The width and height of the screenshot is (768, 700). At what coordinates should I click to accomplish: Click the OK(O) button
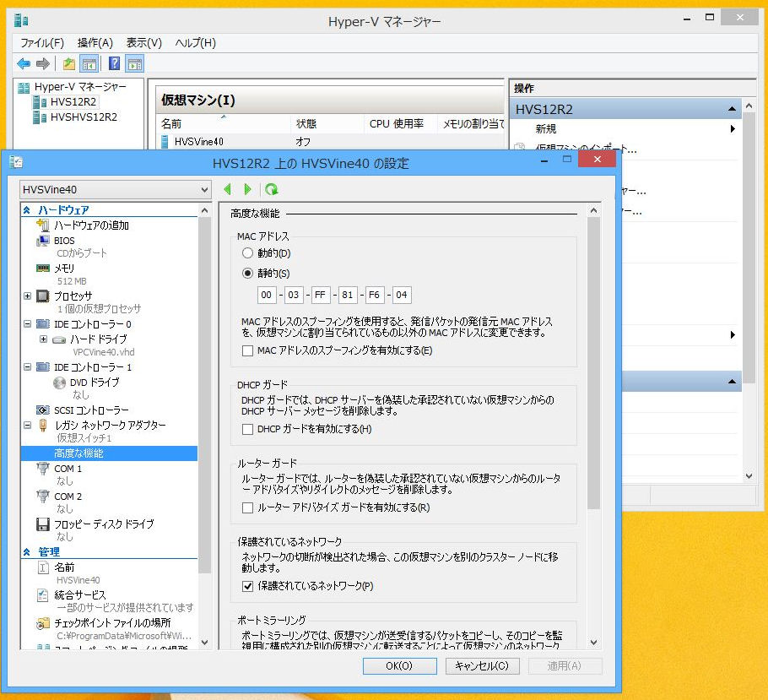pyautogui.click(x=400, y=665)
